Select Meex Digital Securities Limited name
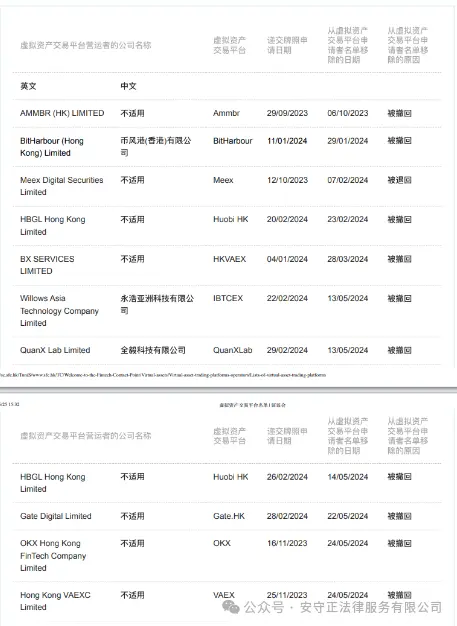Image resolution: width=457 pixels, height=626 pixels. (61, 186)
